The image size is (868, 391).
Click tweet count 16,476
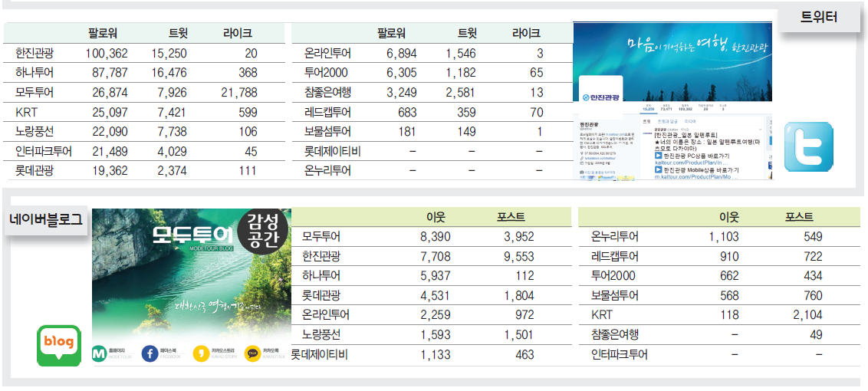point(169,73)
